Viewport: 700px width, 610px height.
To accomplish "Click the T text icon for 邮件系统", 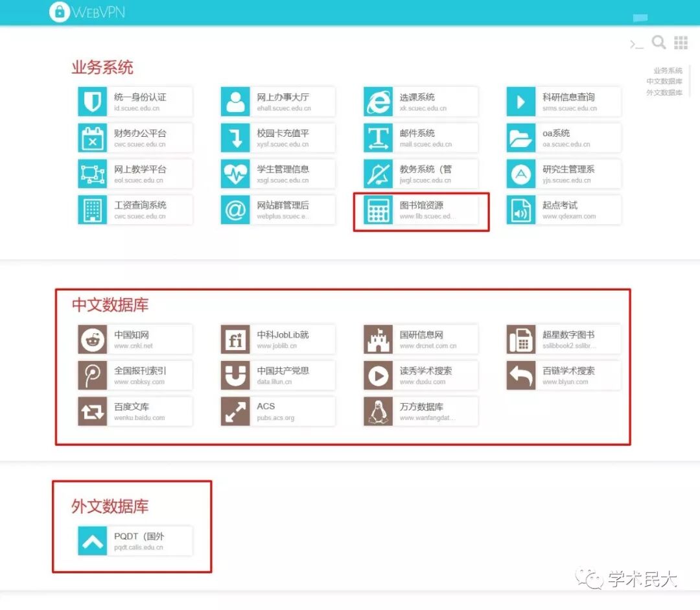I will 378,137.
